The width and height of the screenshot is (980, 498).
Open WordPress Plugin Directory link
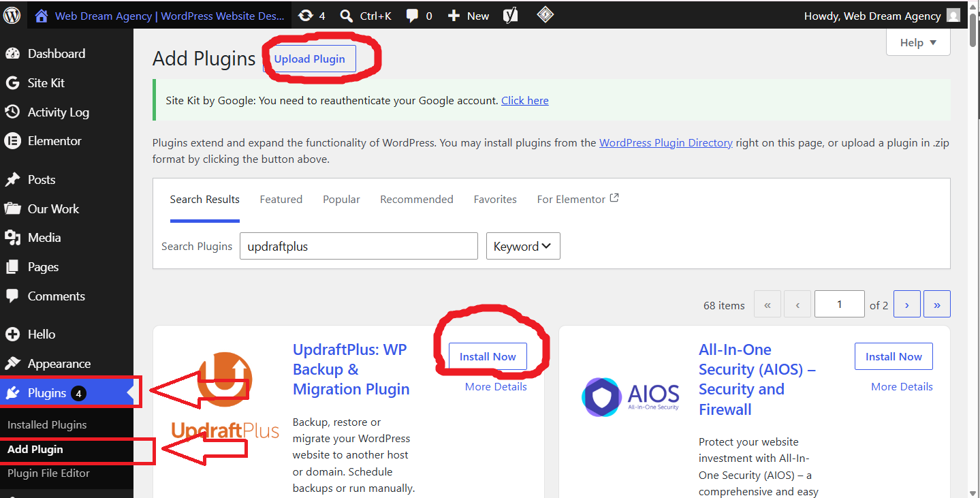pyautogui.click(x=666, y=142)
